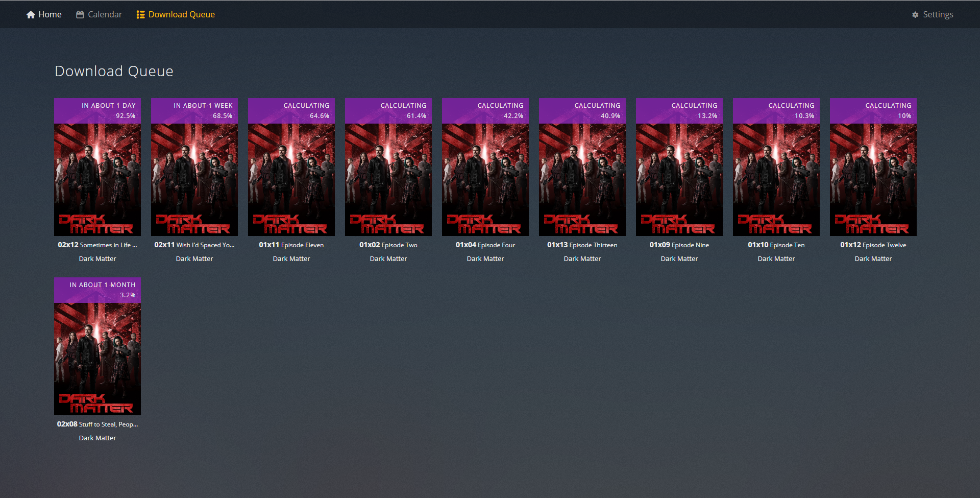The width and height of the screenshot is (980, 498).
Task: Open the Settings page
Action: coord(938,15)
